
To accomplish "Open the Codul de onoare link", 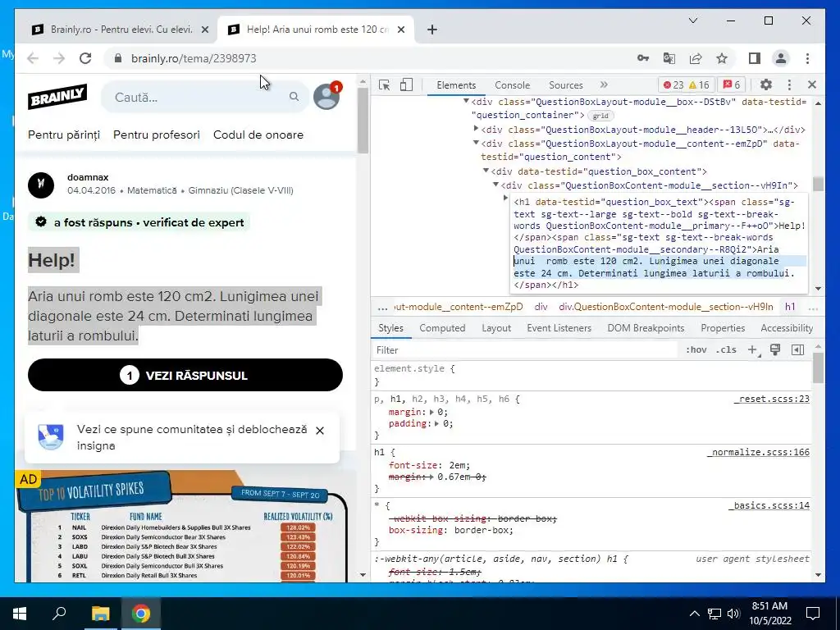I will (x=258, y=135).
